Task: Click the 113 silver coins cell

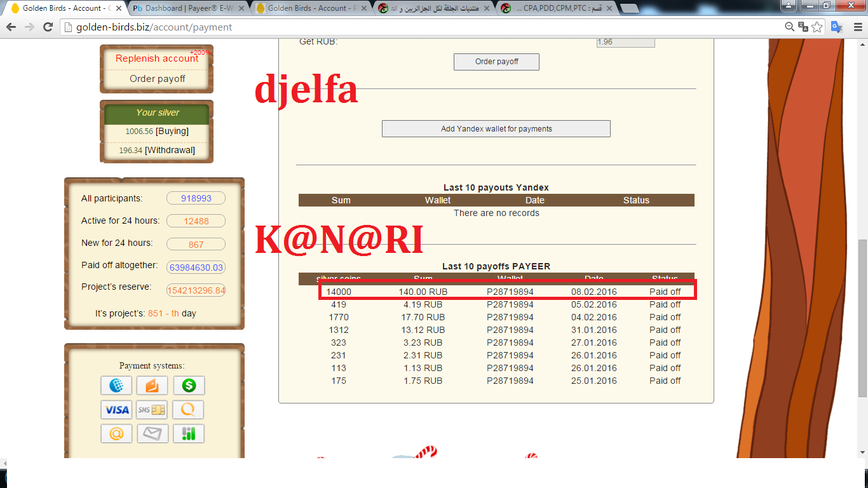Action: click(339, 368)
